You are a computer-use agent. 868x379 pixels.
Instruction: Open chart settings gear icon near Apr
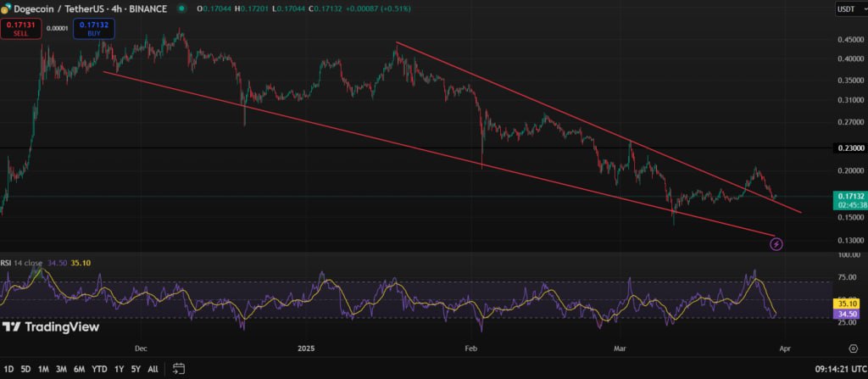pyautogui.click(x=853, y=348)
